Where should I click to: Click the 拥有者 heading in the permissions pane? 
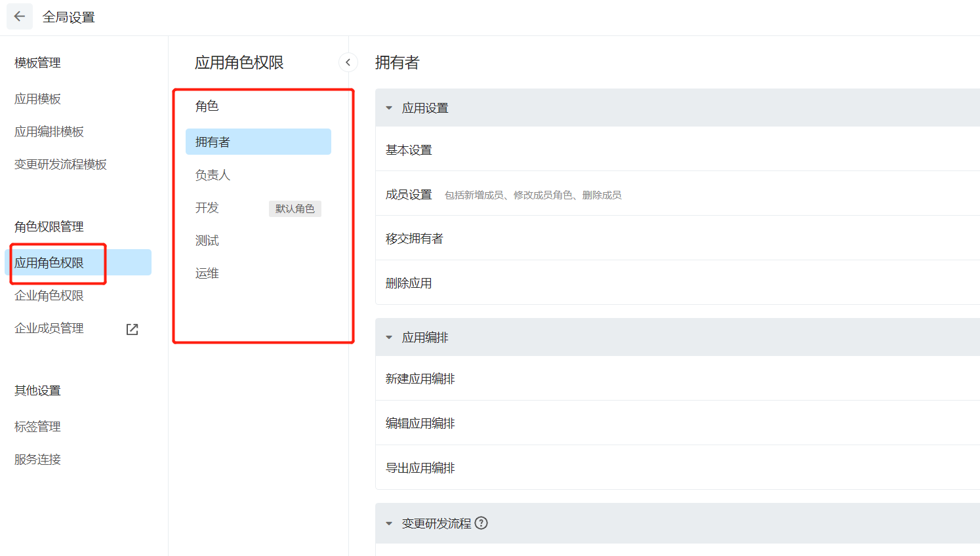coord(397,62)
